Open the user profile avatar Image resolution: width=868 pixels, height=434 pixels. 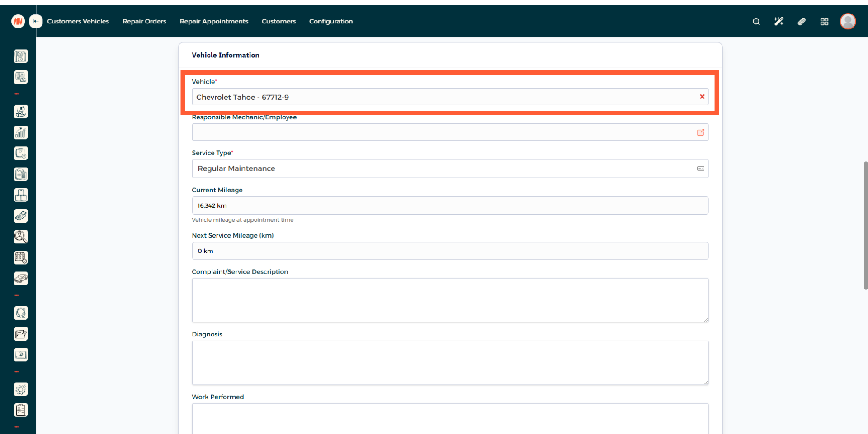(x=848, y=21)
